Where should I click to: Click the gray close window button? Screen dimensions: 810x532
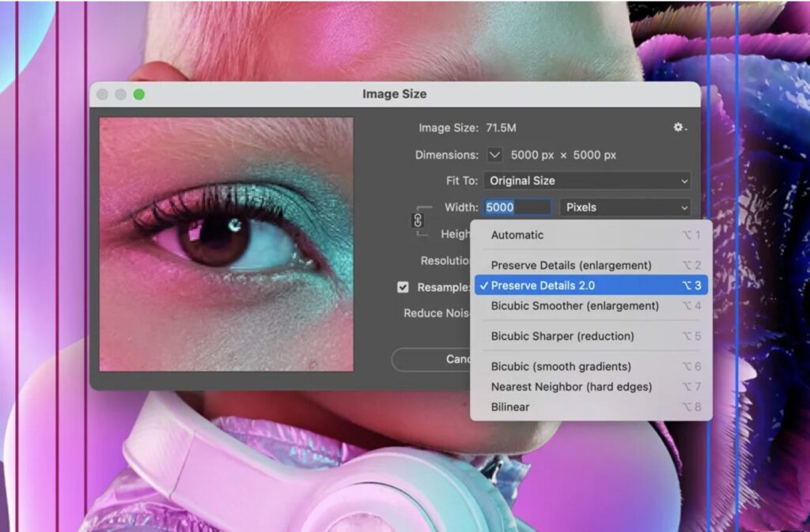click(102, 94)
